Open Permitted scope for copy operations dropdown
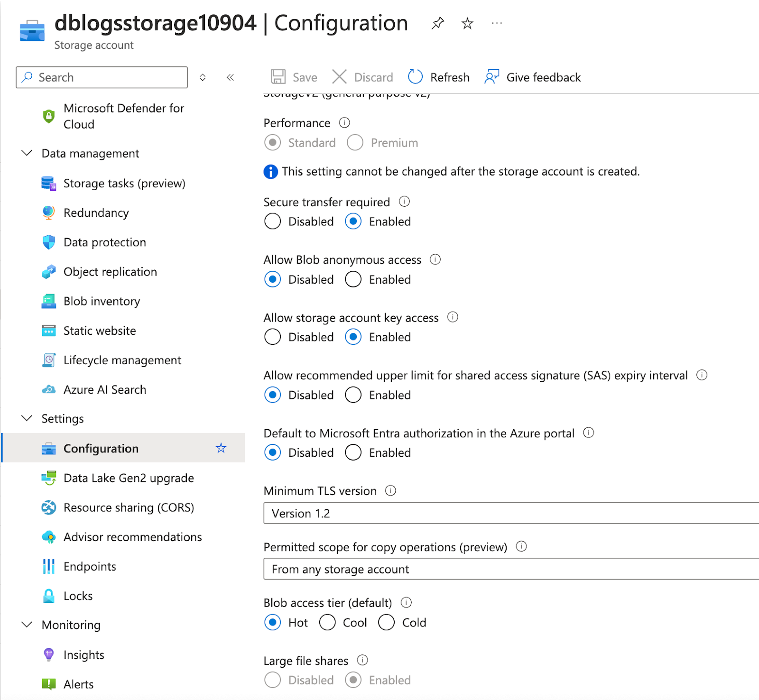 pos(510,569)
